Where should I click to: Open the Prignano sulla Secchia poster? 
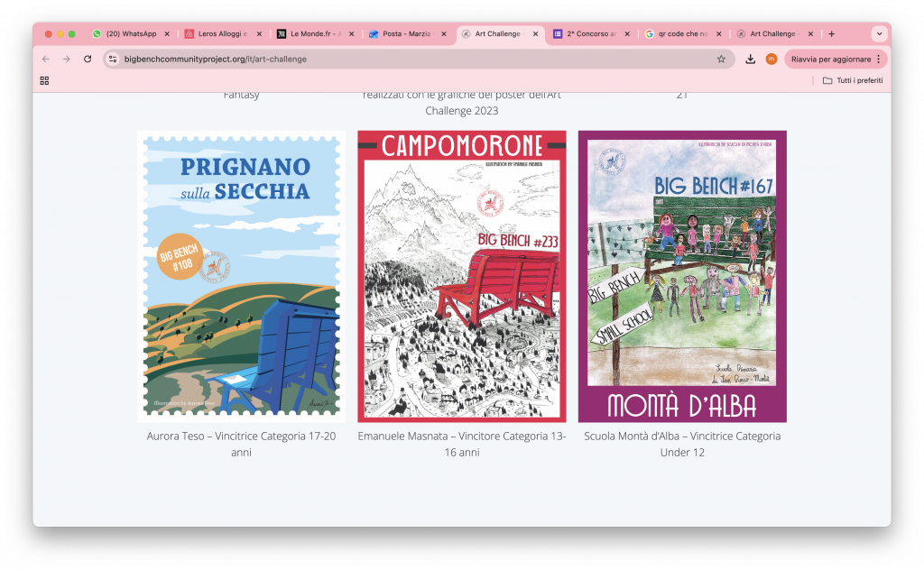coord(241,276)
